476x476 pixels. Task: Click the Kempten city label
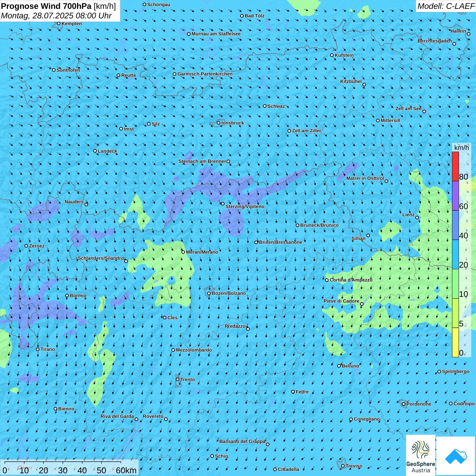[x=71, y=23]
